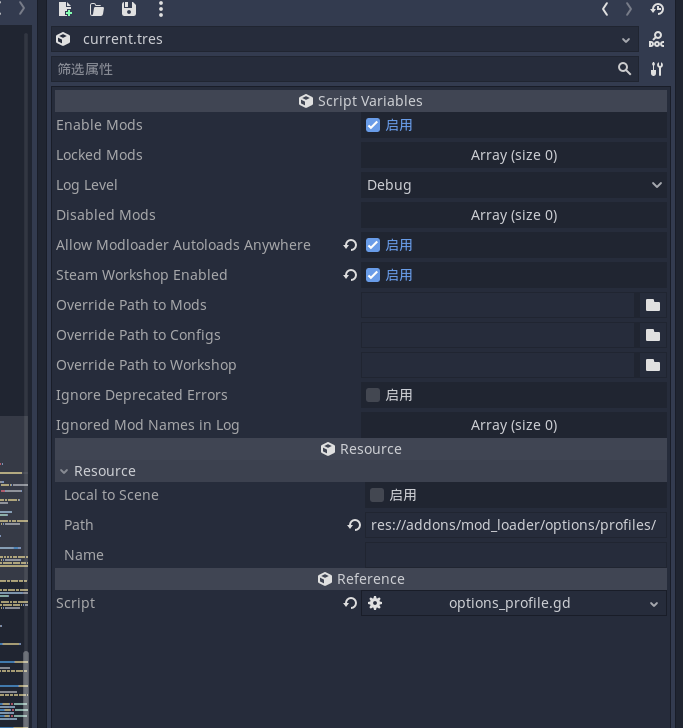Image resolution: width=683 pixels, height=728 pixels.
Task: Disable Allow Modloader Autoloads Anywhere
Action: tap(373, 245)
